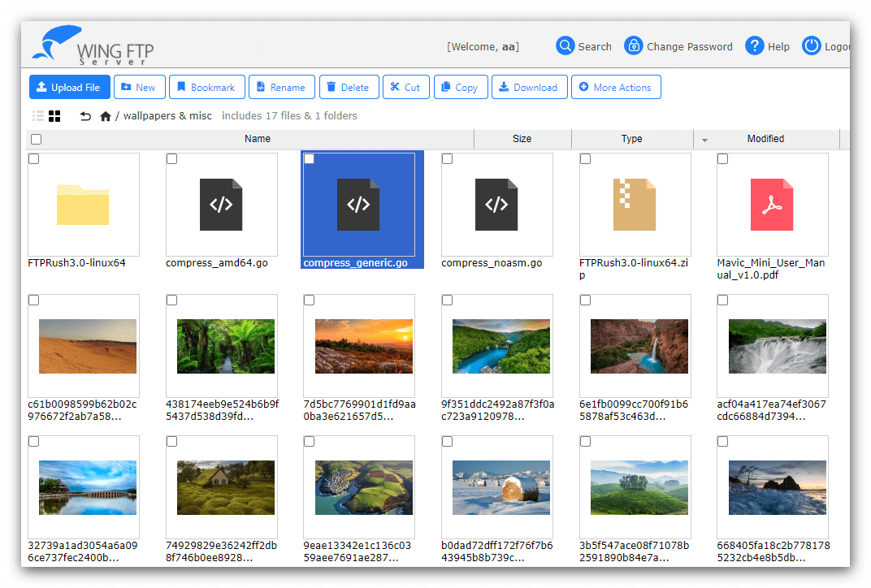Check the compress_amd64.go checkbox
871x588 pixels.
click(171, 159)
